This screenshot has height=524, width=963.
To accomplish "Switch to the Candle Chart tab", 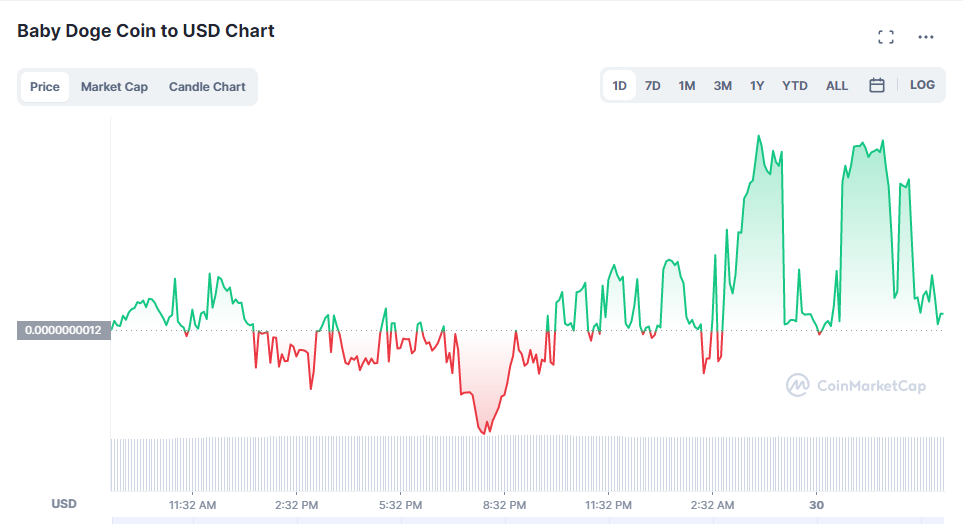I will pos(207,87).
